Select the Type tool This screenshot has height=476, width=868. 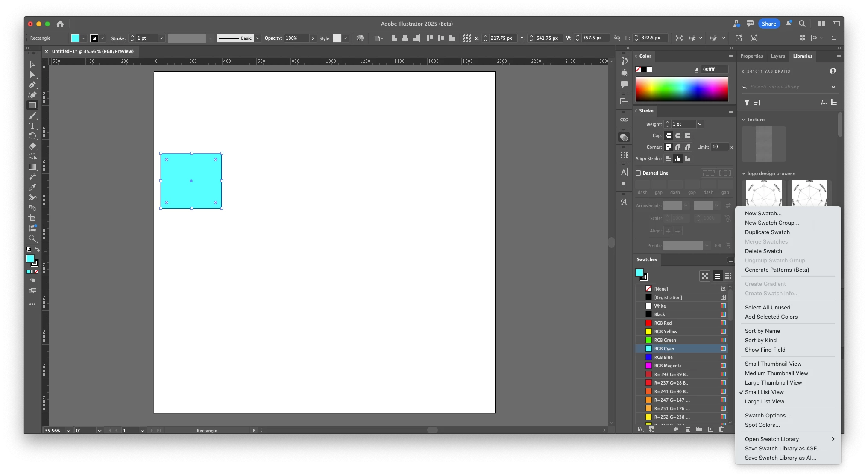32,126
